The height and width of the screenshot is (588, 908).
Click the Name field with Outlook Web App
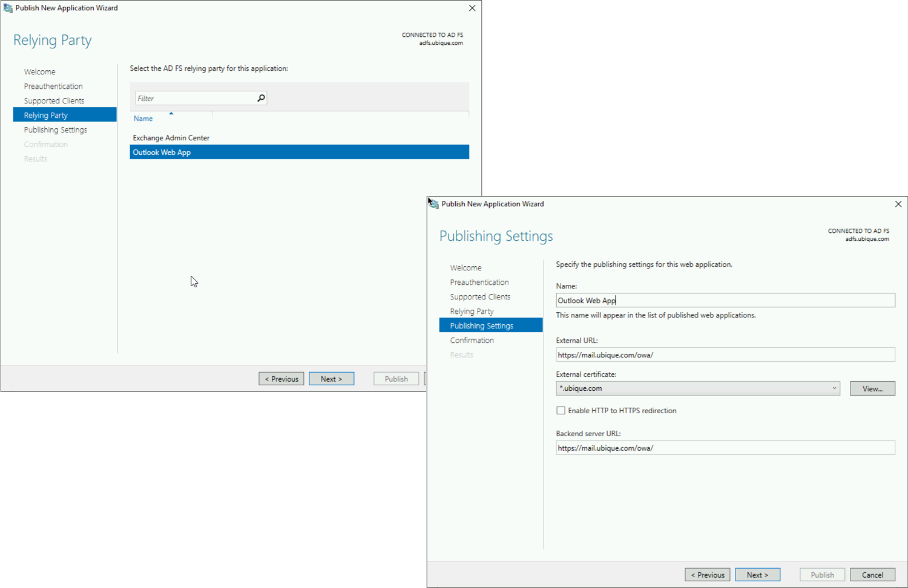(725, 300)
